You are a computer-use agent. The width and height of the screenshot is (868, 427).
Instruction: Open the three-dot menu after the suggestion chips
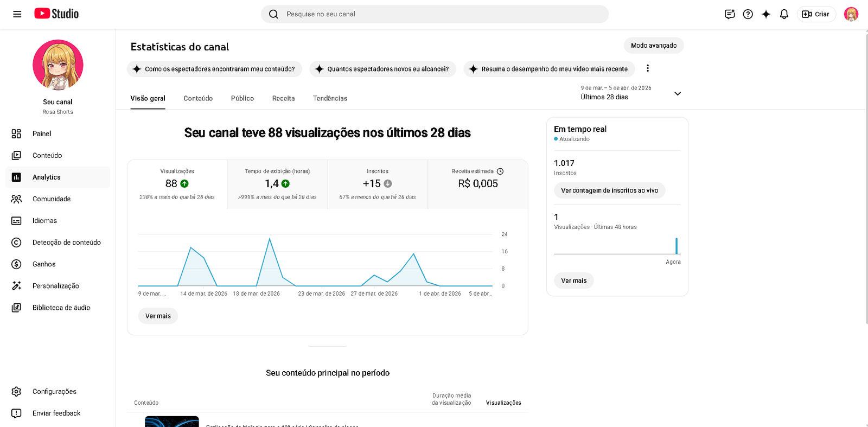pyautogui.click(x=647, y=68)
